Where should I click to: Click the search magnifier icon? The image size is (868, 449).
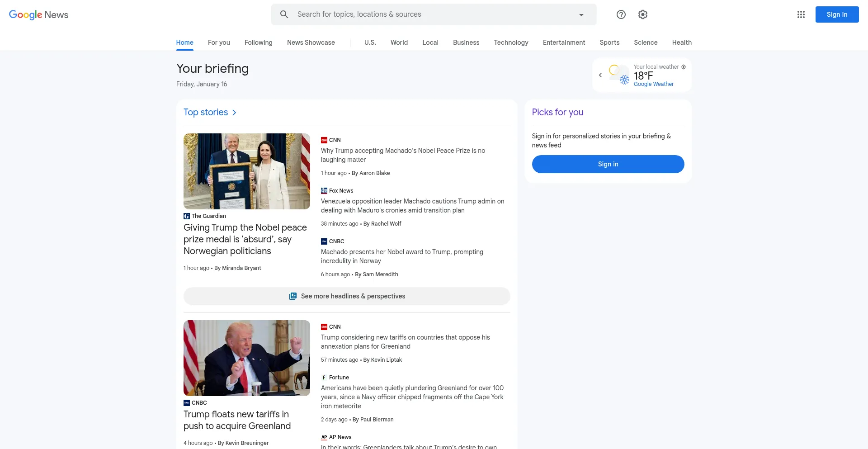point(284,14)
